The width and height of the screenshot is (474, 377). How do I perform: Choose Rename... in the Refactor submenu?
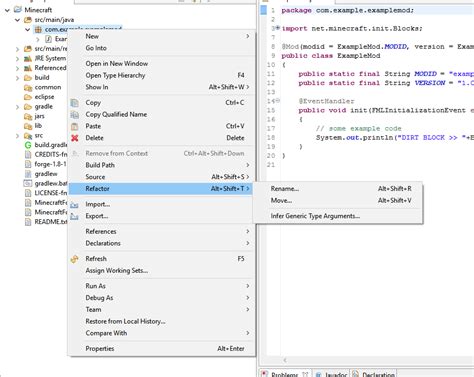[x=338, y=189]
